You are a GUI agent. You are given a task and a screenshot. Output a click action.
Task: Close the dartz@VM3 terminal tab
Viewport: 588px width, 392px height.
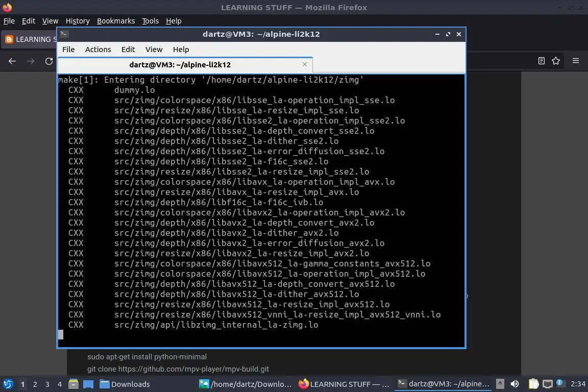click(305, 64)
